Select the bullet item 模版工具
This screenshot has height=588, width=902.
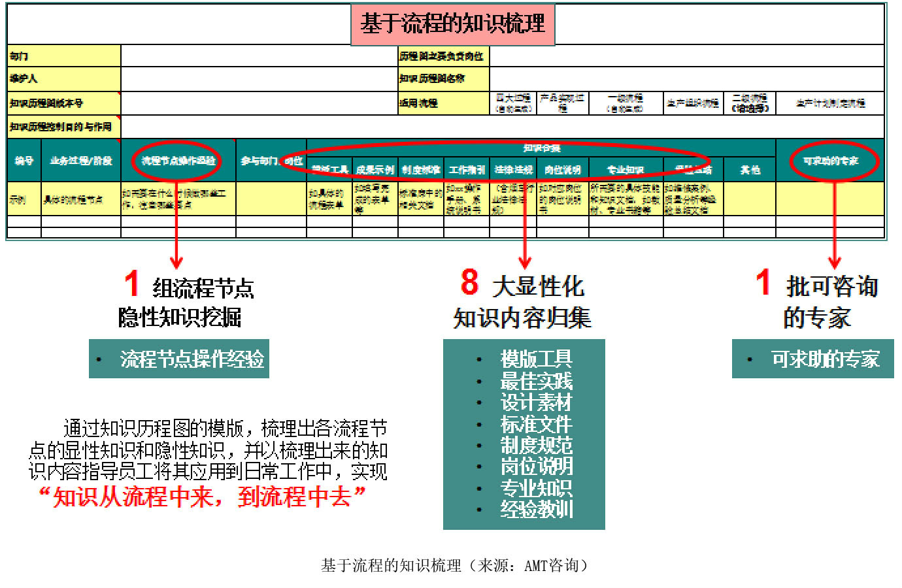click(536, 359)
